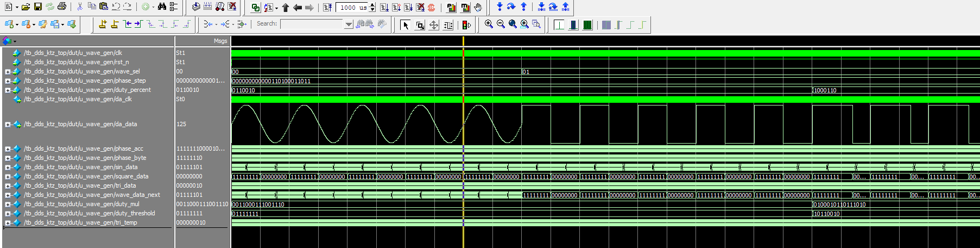Expand the tri_temp signal
Image resolution: width=980 pixels, height=248 pixels.
tap(8, 223)
